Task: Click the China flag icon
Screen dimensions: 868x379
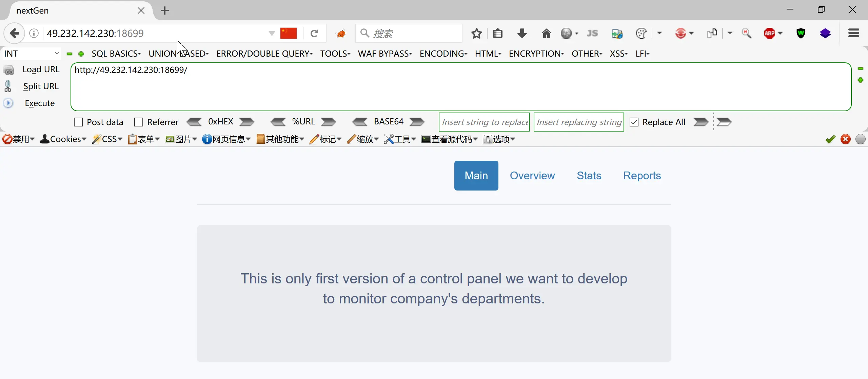Action: (289, 33)
